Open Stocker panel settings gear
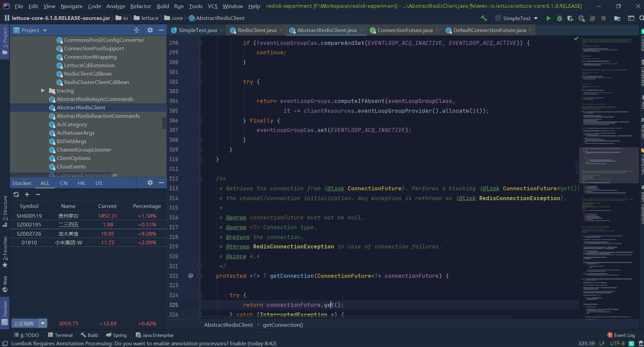 pyautogui.click(x=150, y=183)
